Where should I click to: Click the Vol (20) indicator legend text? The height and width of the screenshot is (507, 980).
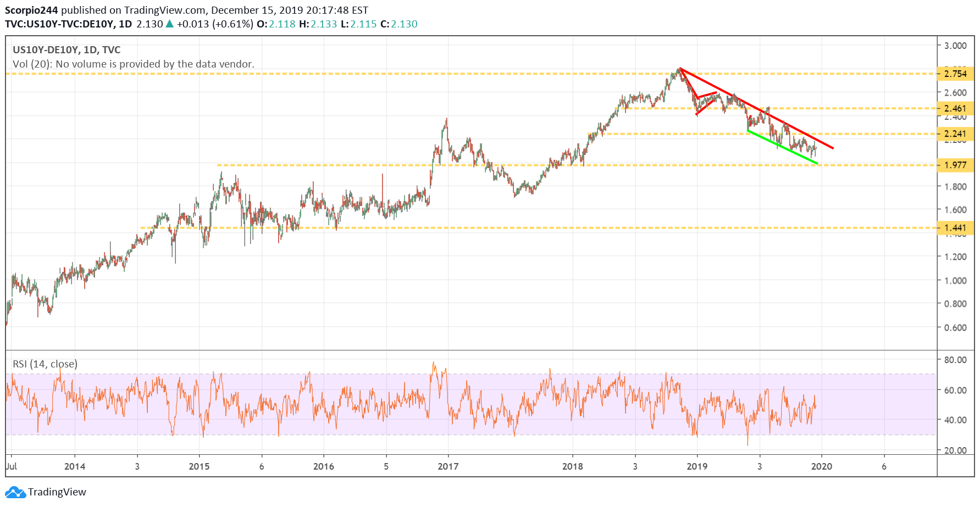click(x=134, y=64)
